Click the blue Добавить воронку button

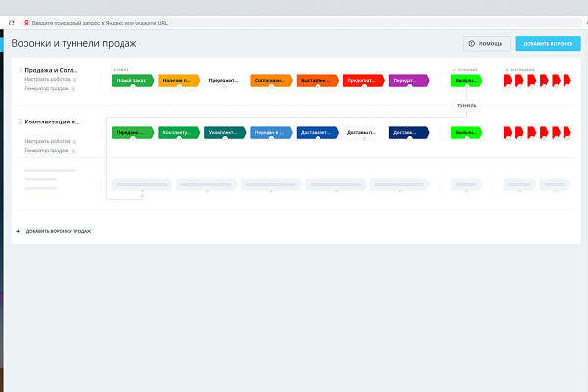[x=548, y=44]
